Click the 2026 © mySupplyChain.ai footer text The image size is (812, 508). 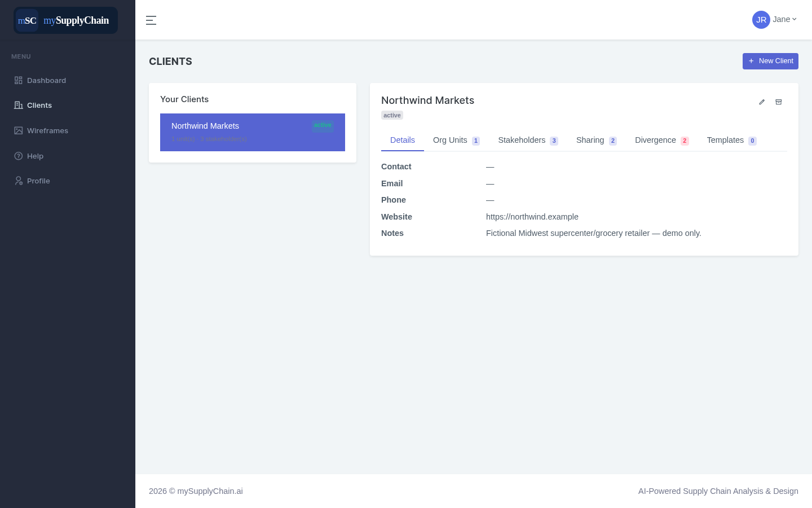(196, 491)
